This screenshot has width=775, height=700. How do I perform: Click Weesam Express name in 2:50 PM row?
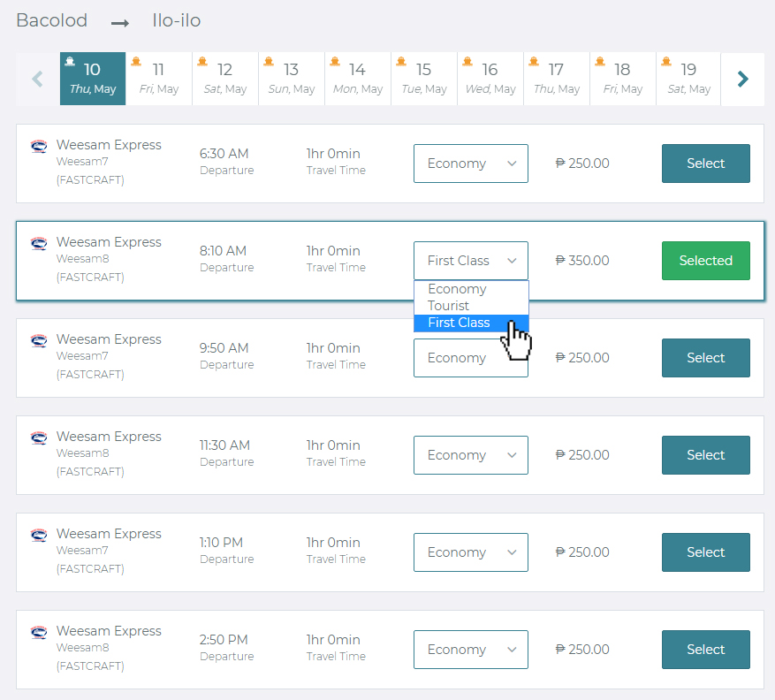tap(109, 632)
